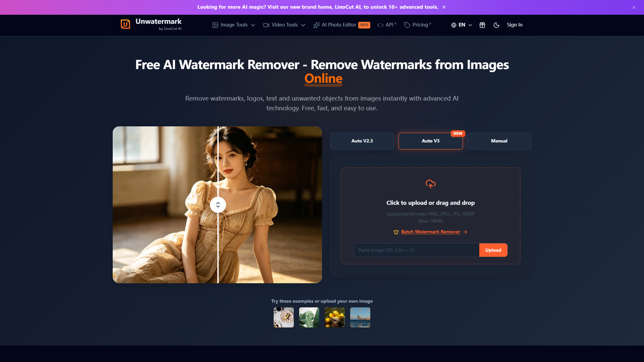Image resolution: width=644 pixels, height=362 pixels.
Task: Expand the Video Tools dropdown chevron
Action: (x=303, y=25)
